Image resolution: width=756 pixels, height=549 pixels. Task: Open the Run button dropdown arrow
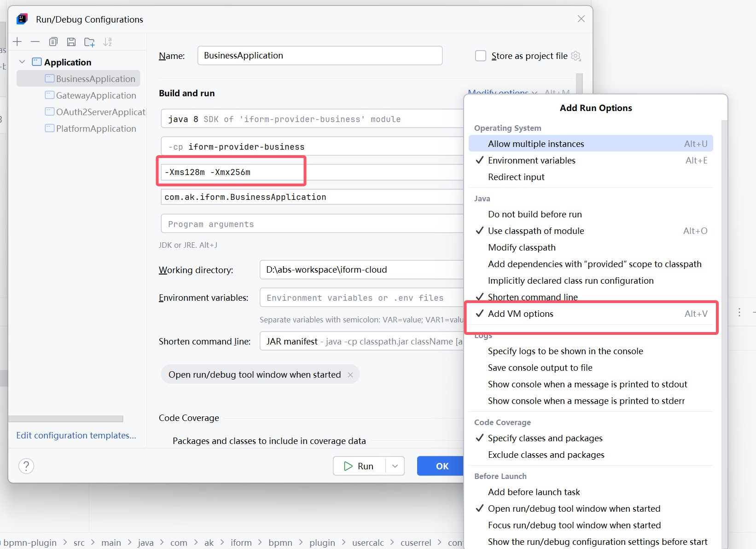[x=395, y=466]
